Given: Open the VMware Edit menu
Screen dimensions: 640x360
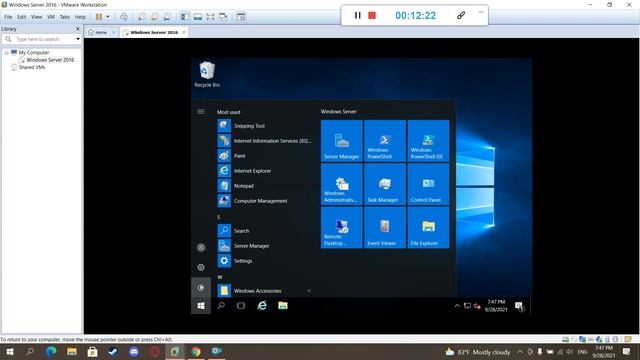Looking at the screenshot, I should point(22,17).
